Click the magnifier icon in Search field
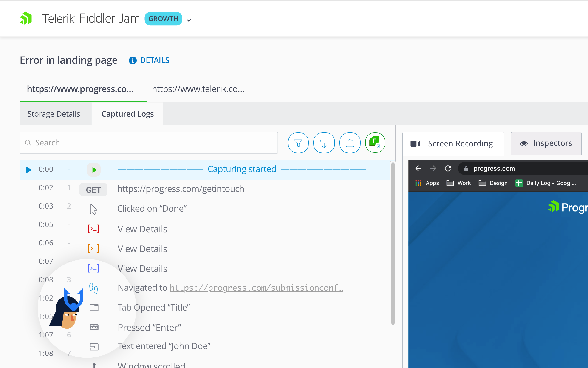The image size is (588, 368). coord(28,143)
